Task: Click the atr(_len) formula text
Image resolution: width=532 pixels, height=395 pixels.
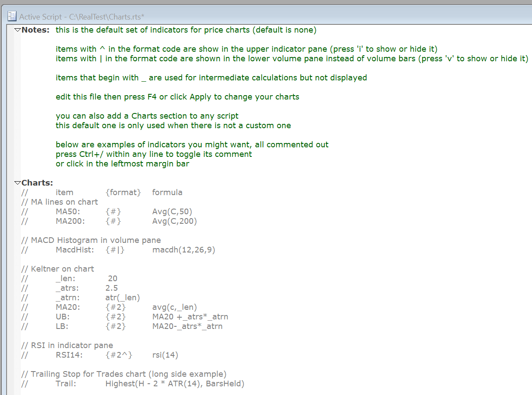Action: (123, 298)
